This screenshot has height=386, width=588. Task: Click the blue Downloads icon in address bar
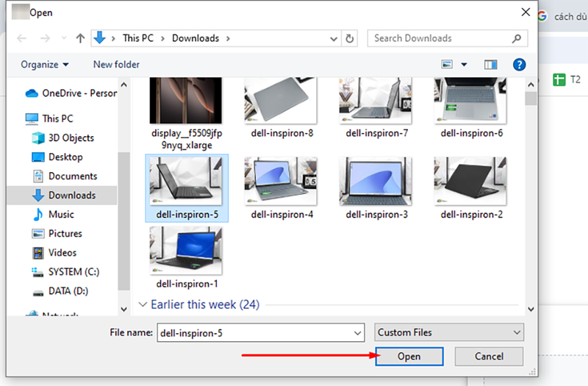pyautogui.click(x=99, y=38)
